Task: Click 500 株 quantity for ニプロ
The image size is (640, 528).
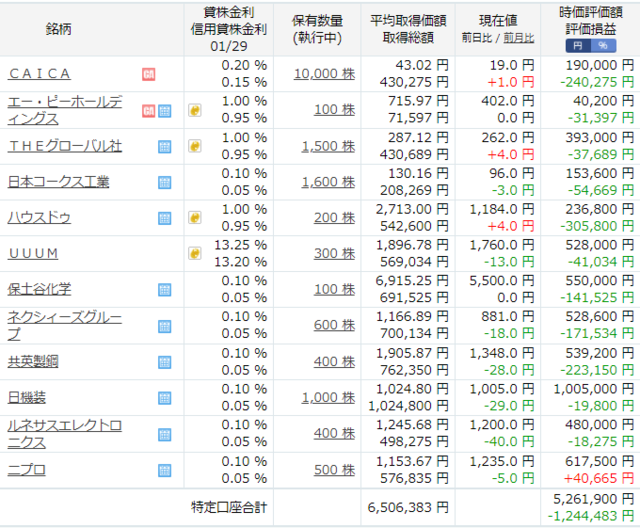Action: (x=334, y=470)
